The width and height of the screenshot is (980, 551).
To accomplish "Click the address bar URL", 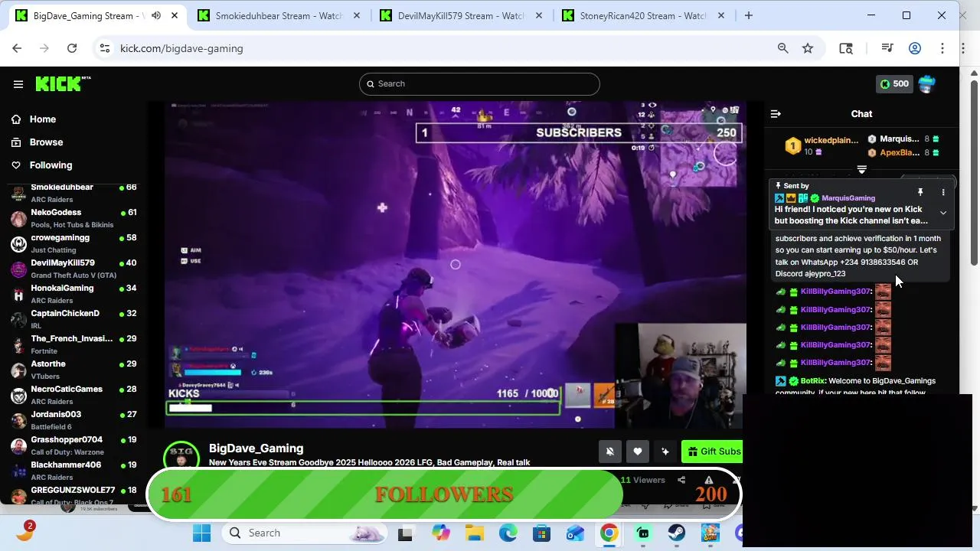I will click(x=181, y=48).
